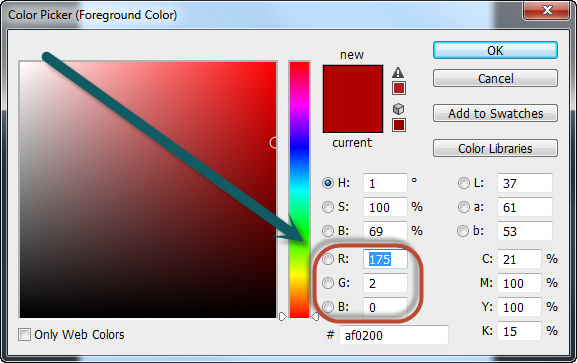Click the out-of-gamut warning triangle icon
This screenshot has width=577, height=363.
[398, 73]
